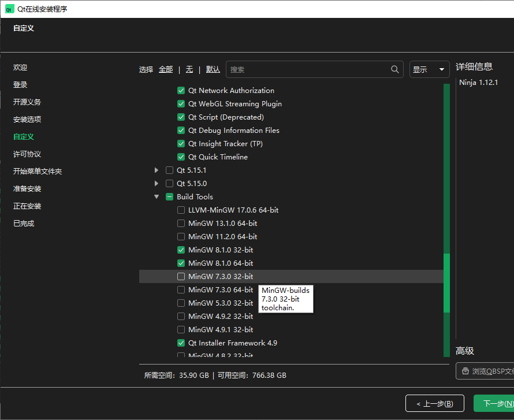Open the 准备安装 step in sidebar
Image resolution: width=514 pixels, height=420 pixels.
(27, 189)
